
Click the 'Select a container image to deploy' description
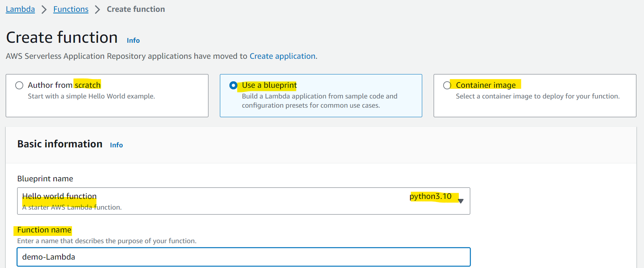pos(538,96)
